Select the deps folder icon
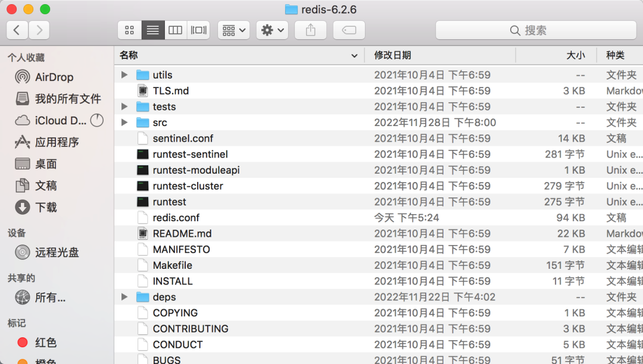643x364 pixels. point(143,297)
